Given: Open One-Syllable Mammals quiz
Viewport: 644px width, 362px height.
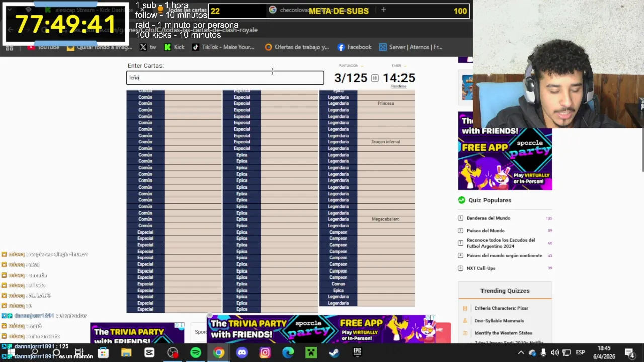Looking at the screenshot, I should tap(499, 321).
